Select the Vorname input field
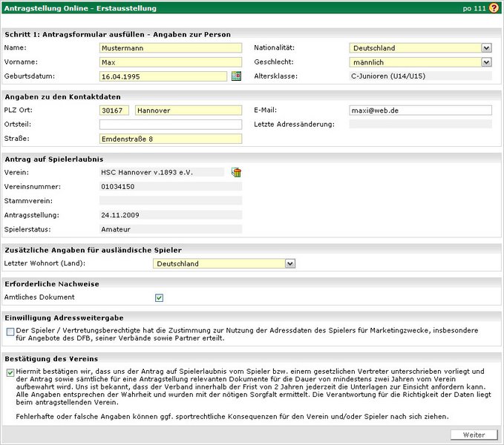This screenshot has width=504, height=445. tap(170, 62)
